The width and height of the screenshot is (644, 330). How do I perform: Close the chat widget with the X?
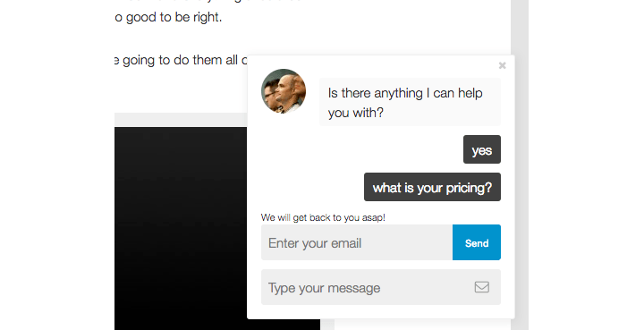click(x=502, y=65)
